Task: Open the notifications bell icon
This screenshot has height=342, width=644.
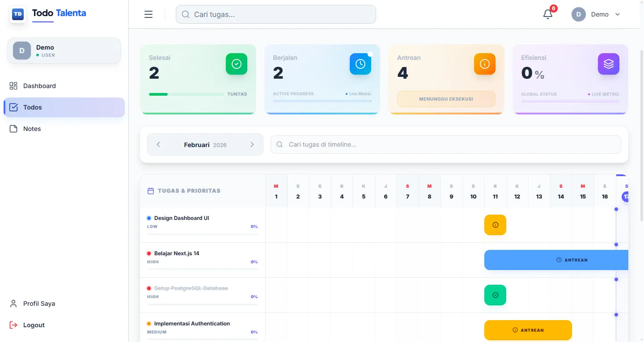Action: pos(548,14)
